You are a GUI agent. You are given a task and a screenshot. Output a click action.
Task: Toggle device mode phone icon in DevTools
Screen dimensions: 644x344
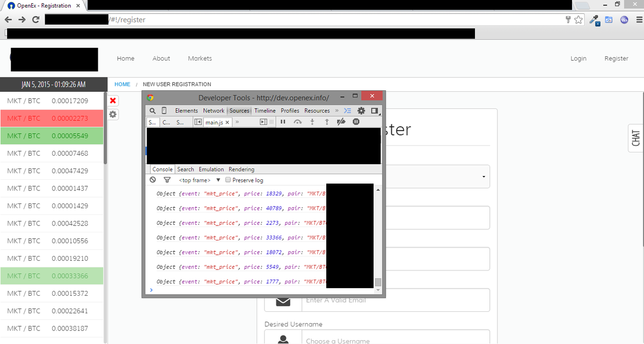(164, 111)
